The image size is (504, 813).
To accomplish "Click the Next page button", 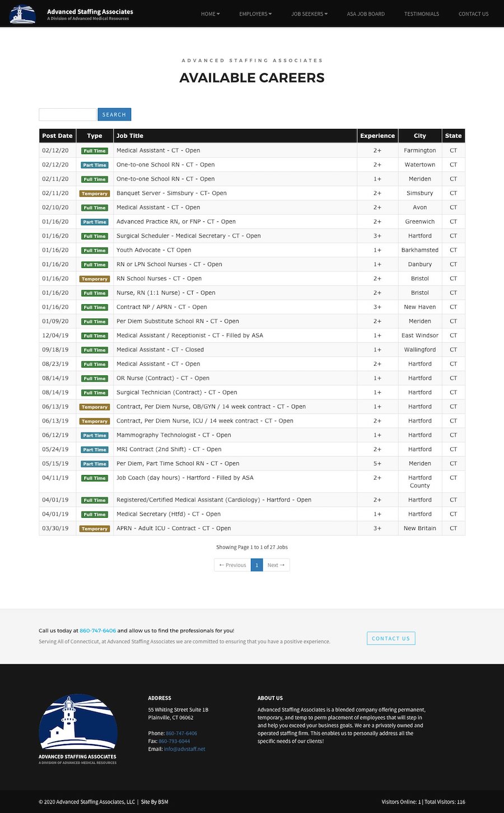I will pos(276,565).
